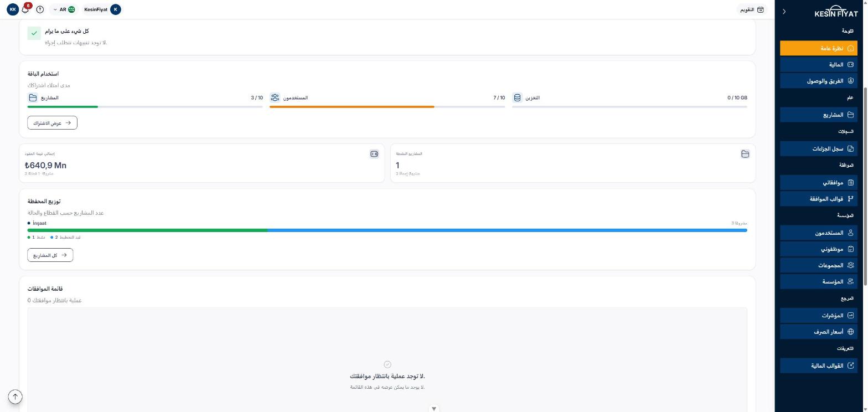
Task: Open المالية in the sidebar
Action: point(819,65)
